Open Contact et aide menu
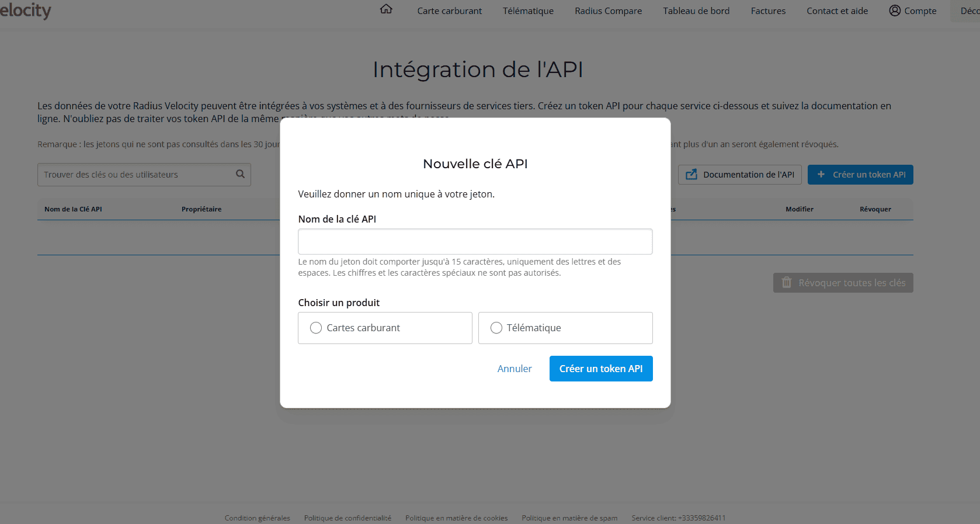This screenshot has width=980, height=524. [x=837, y=11]
